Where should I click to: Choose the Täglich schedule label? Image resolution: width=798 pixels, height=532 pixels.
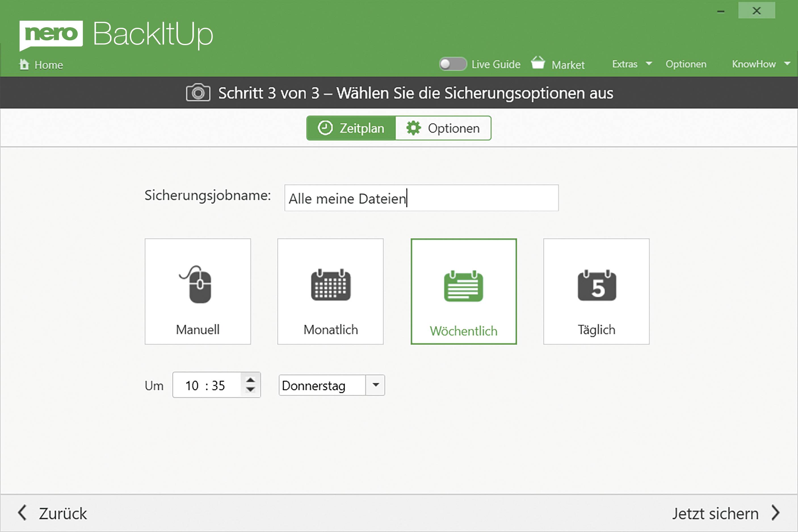coord(597,330)
